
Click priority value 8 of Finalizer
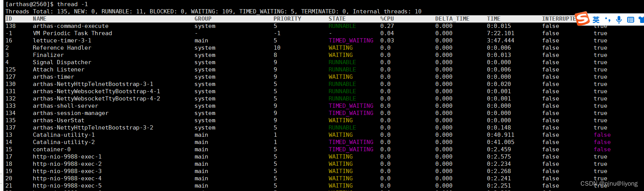pos(275,55)
